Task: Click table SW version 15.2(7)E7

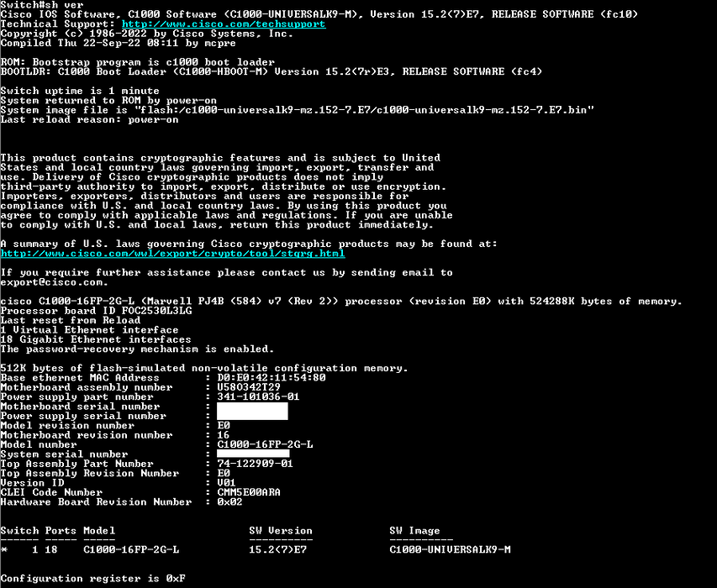Action: (x=278, y=550)
